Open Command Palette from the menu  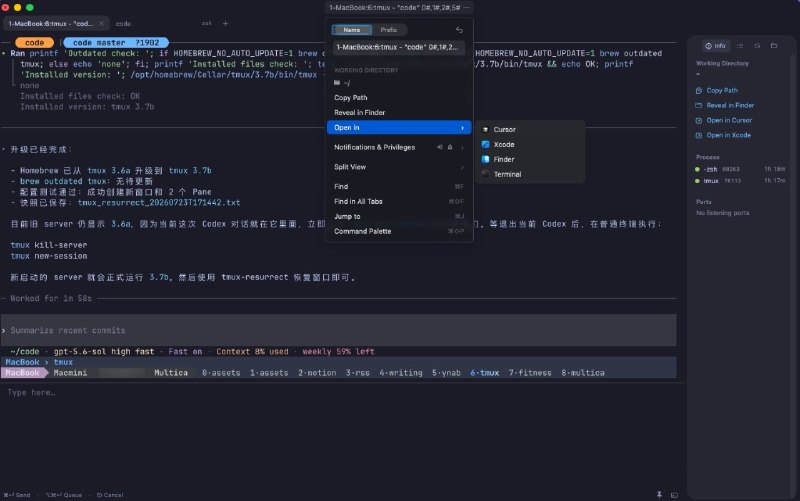tap(362, 231)
